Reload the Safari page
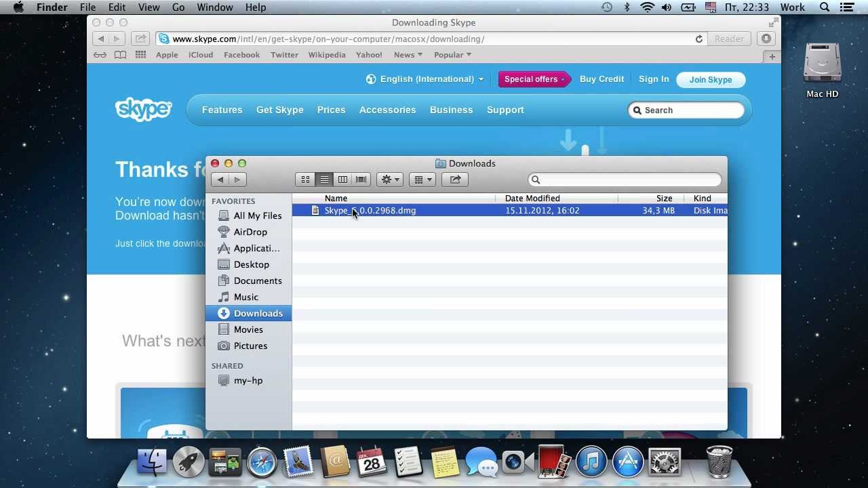868x488 pixels. click(x=698, y=39)
